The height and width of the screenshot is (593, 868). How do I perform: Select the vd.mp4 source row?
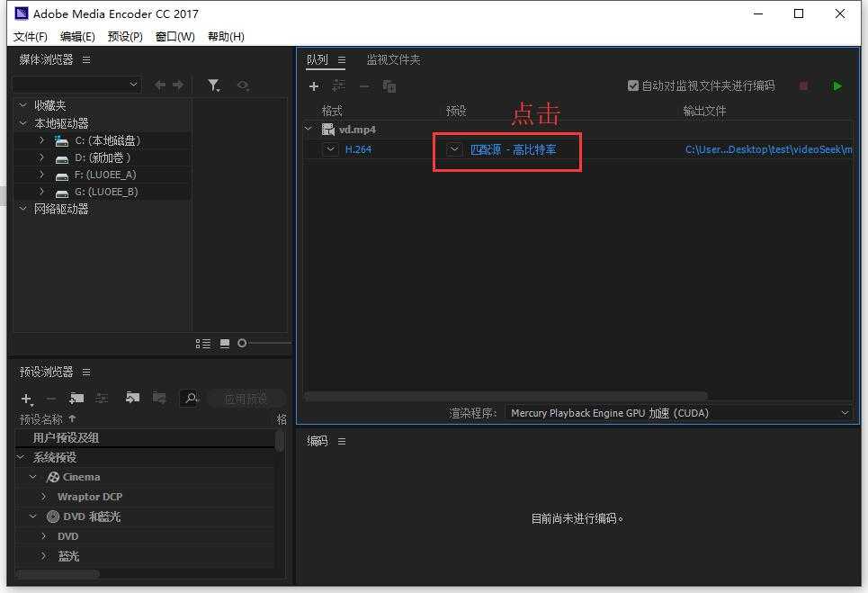point(577,129)
